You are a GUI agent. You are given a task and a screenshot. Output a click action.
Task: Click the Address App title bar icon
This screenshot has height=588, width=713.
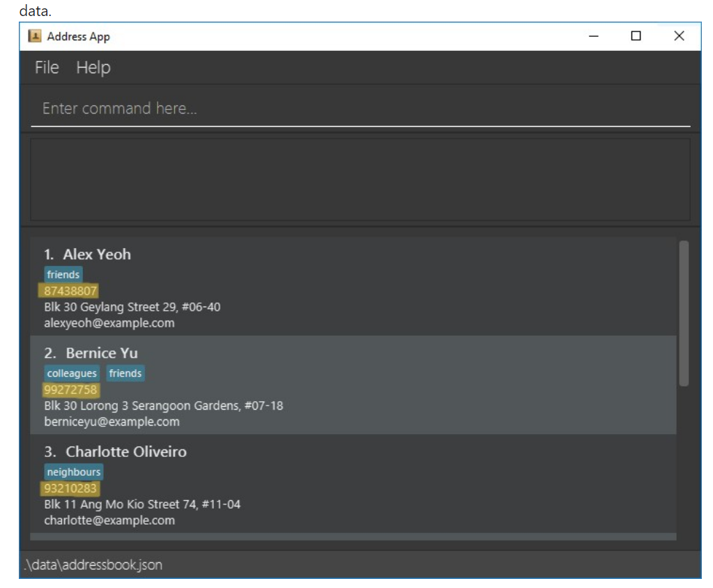click(x=35, y=36)
